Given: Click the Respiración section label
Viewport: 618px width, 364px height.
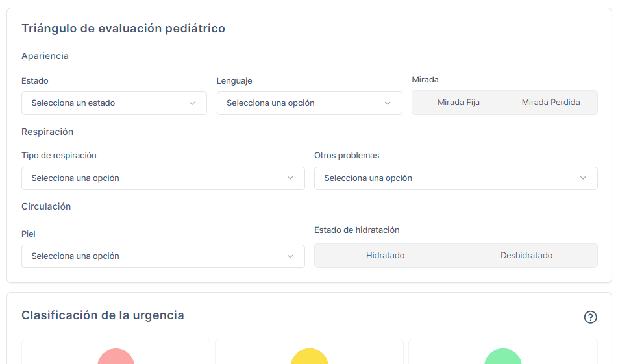Looking at the screenshot, I should 47,132.
